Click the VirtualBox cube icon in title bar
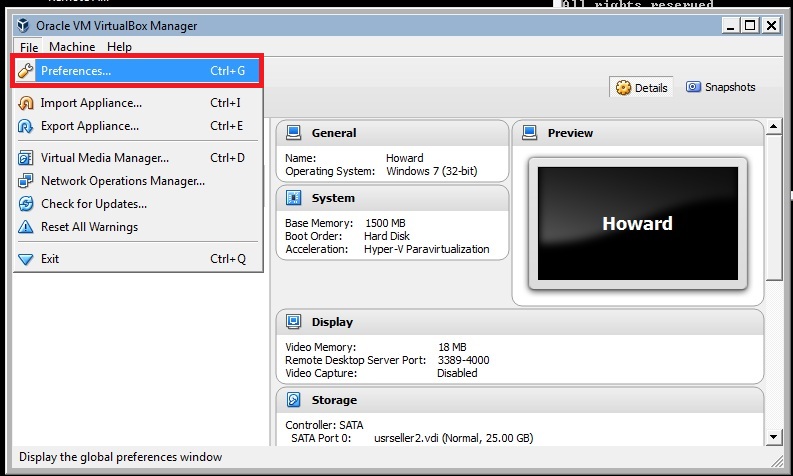Screen dimensions: 793x476 point(23,25)
